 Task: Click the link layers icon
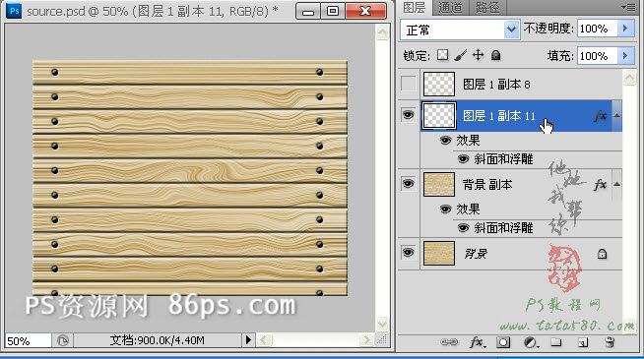(x=448, y=341)
